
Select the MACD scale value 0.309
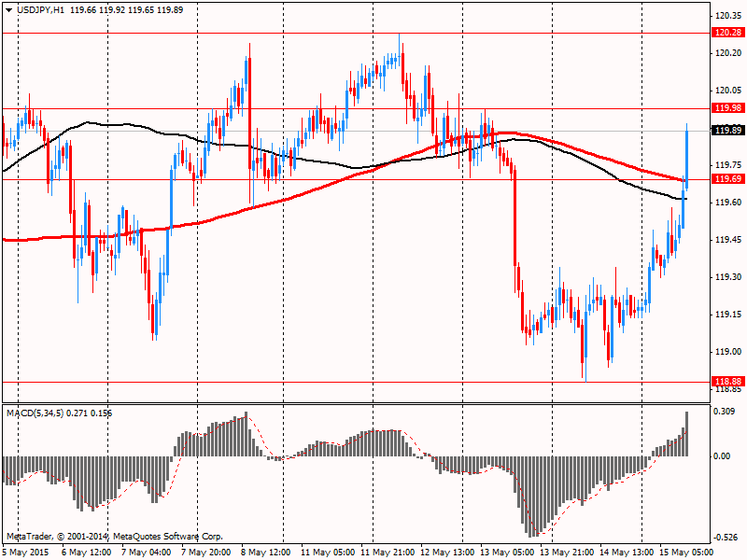(725, 411)
